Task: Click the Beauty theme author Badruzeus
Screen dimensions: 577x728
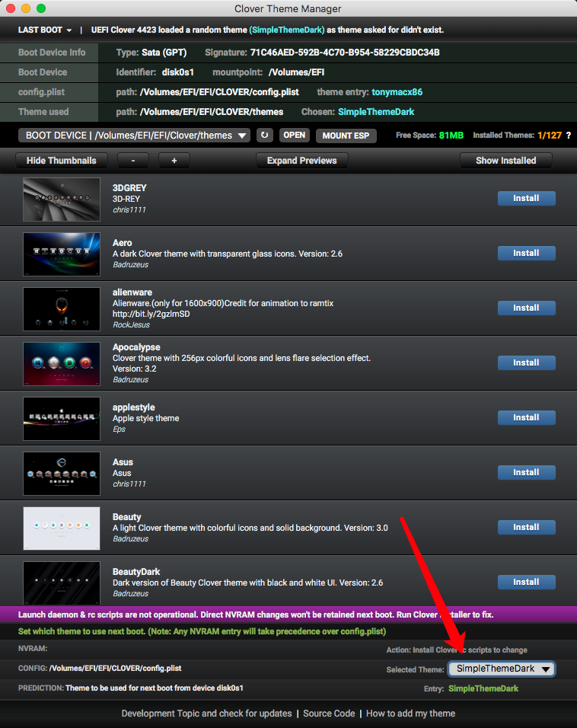Action: 130,539
